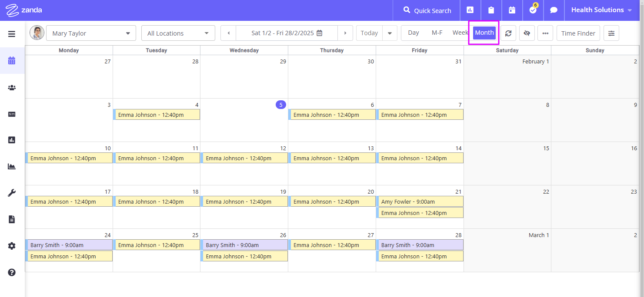Open Barry Smith appointment on Wednesday 26
The height and width of the screenshot is (297, 644).
coord(244,245)
